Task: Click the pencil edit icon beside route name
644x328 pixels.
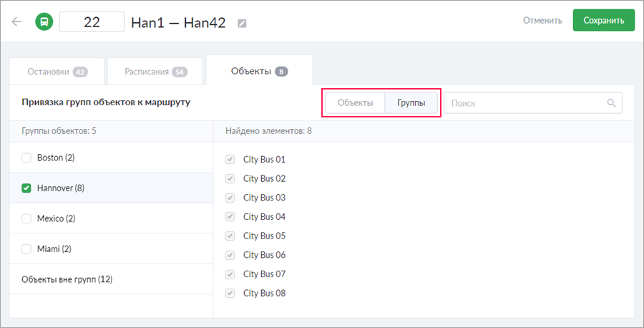Action: (x=242, y=23)
